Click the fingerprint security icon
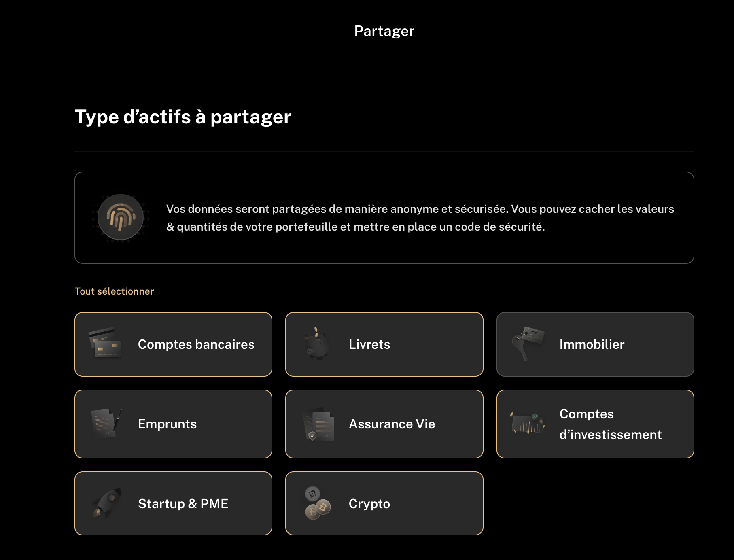This screenshot has height=560, width=734. pyautogui.click(x=121, y=217)
